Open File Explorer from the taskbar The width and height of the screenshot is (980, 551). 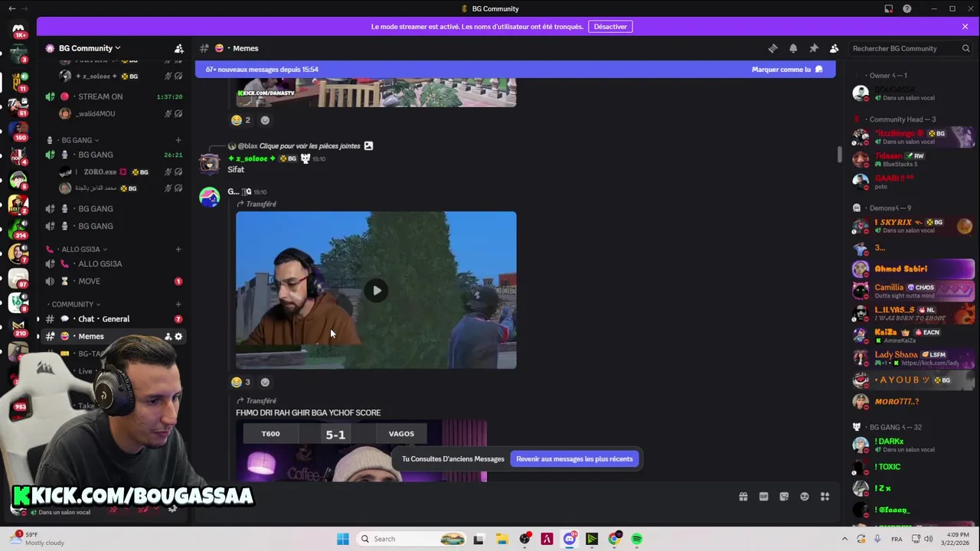pyautogui.click(x=501, y=539)
